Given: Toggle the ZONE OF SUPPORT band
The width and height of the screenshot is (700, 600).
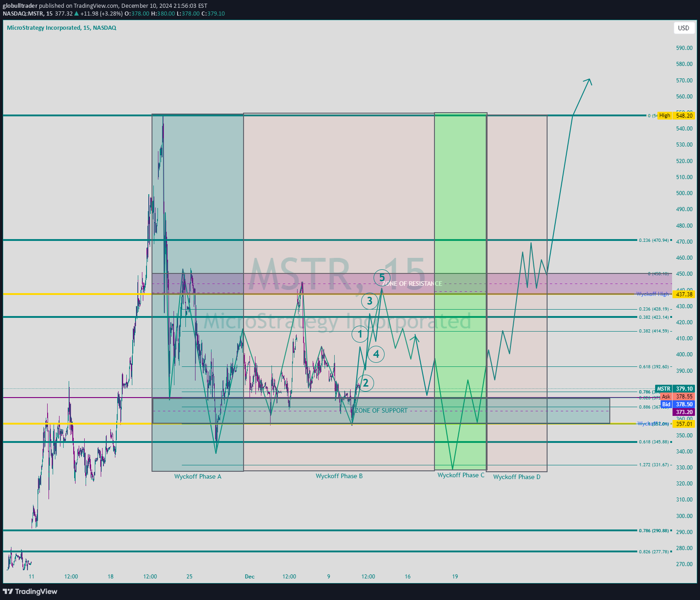Looking at the screenshot, I should click(x=382, y=410).
